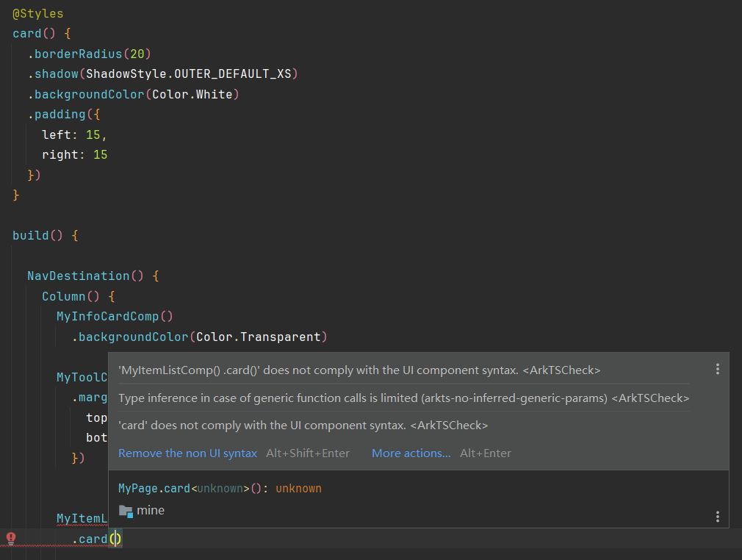Image resolution: width=742 pixels, height=560 pixels.
Task: Click the Alt+Enter shortcut hint
Action: (486, 453)
